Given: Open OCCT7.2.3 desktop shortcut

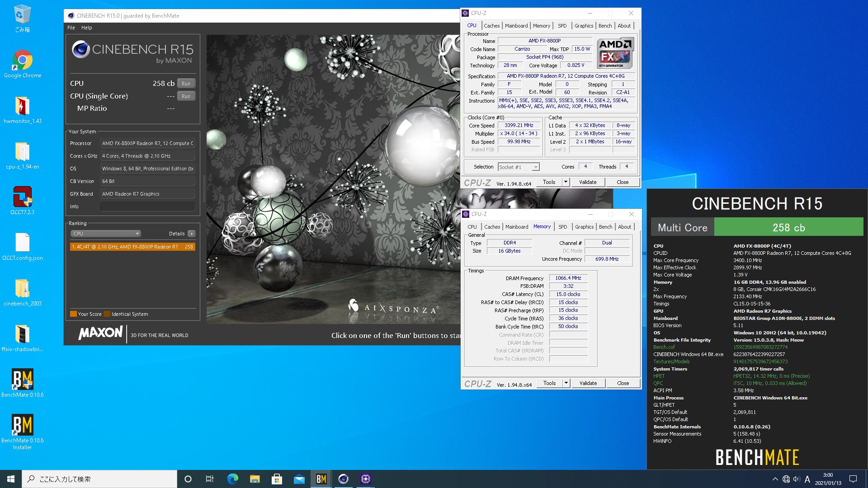Looking at the screenshot, I should [x=22, y=201].
